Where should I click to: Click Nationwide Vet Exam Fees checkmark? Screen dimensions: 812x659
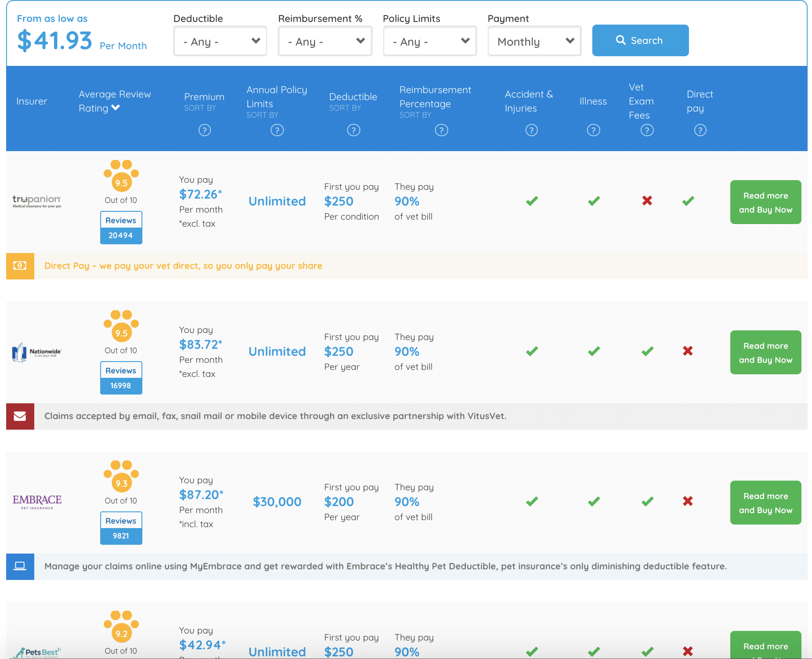[647, 351]
